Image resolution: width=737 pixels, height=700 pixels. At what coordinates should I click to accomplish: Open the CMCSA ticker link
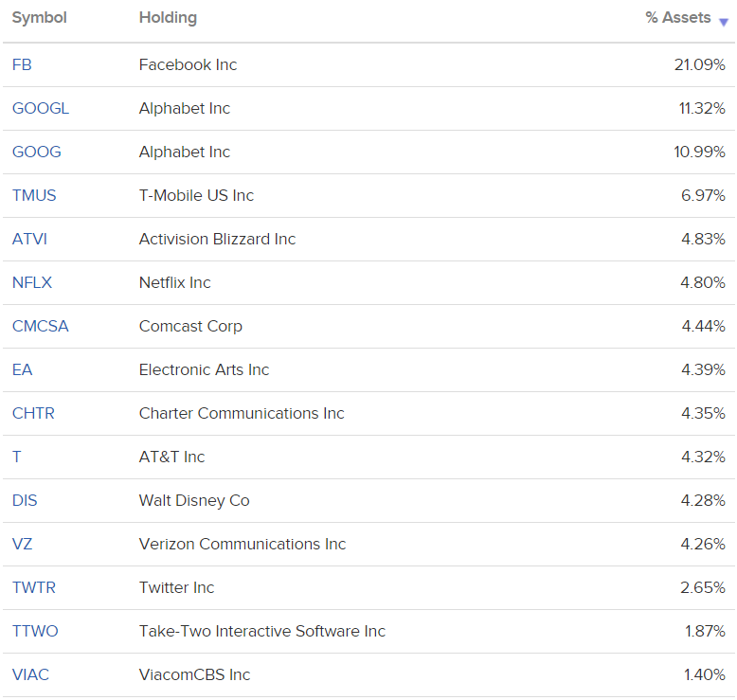pos(41,326)
